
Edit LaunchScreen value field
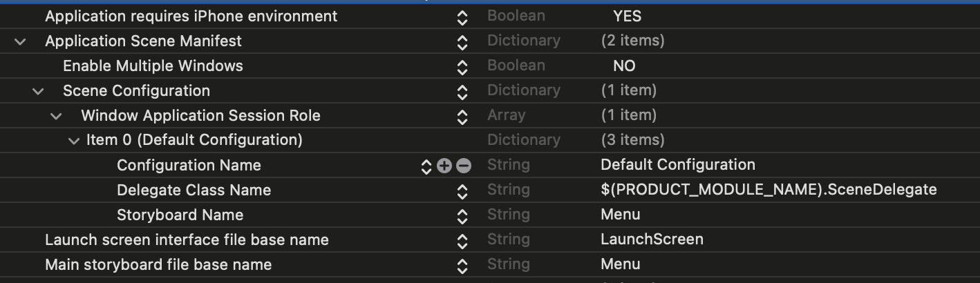(652, 240)
